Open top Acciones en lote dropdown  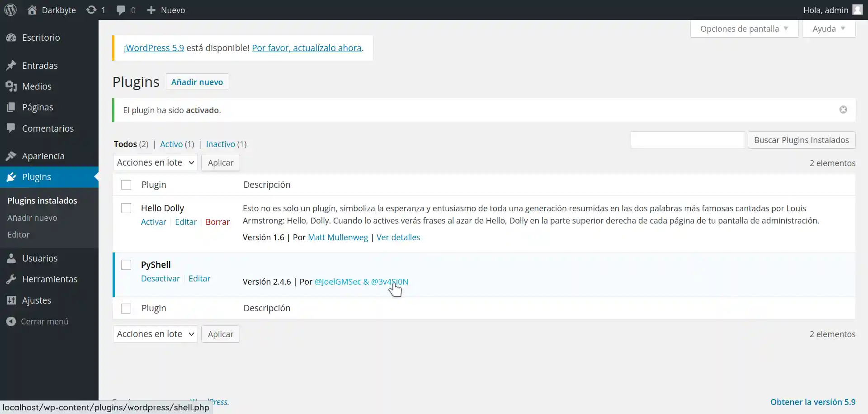pyautogui.click(x=155, y=162)
